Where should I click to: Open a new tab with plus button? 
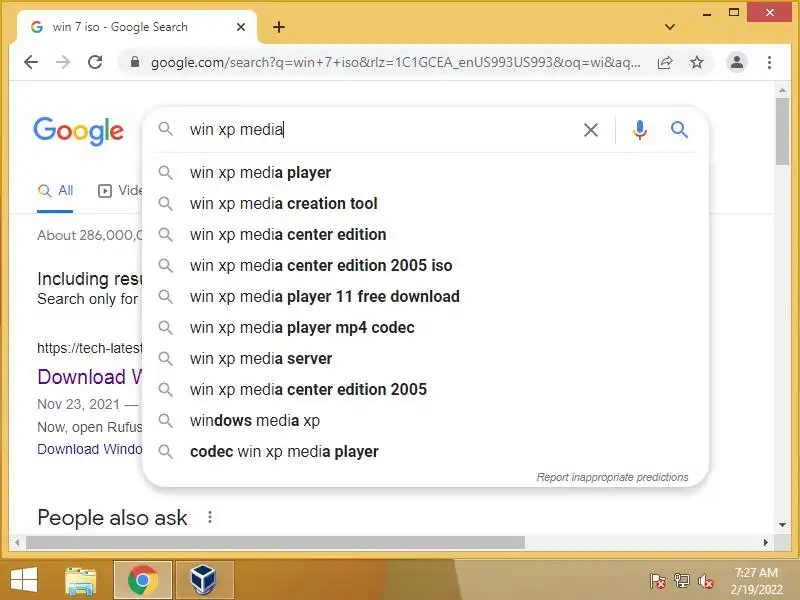(x=279, y=27)
